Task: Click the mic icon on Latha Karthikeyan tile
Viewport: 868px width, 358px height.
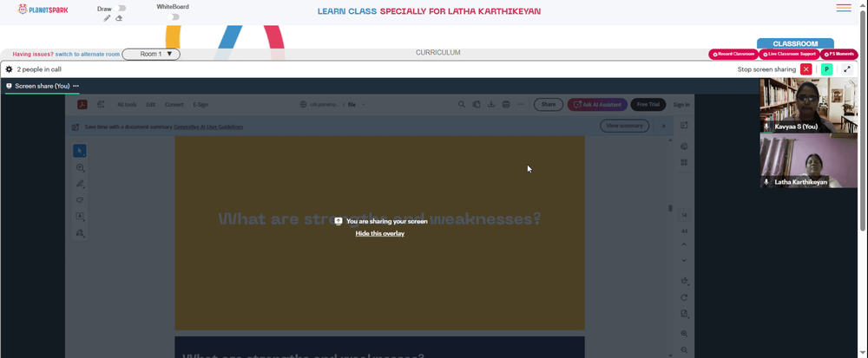Action: (x=766, y=182)
